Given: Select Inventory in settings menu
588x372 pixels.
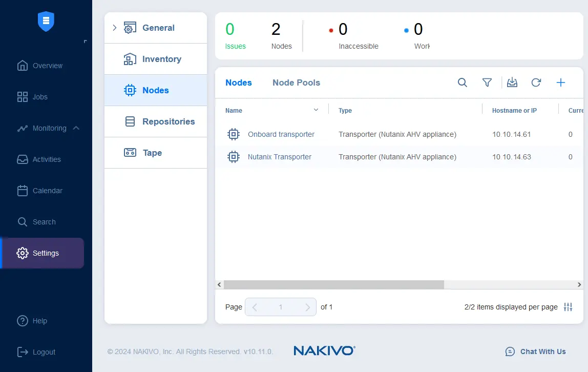Looking at the screenshot, I should 156,59.
